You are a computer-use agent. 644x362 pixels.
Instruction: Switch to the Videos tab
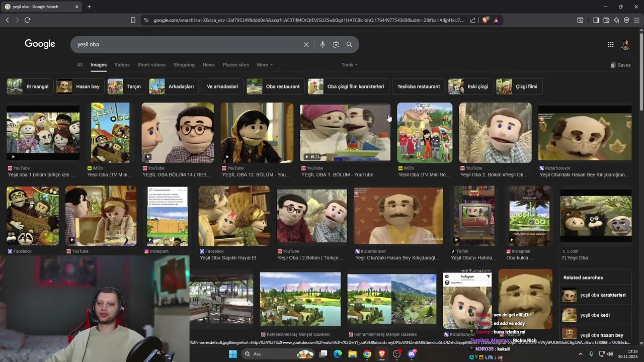122,65
